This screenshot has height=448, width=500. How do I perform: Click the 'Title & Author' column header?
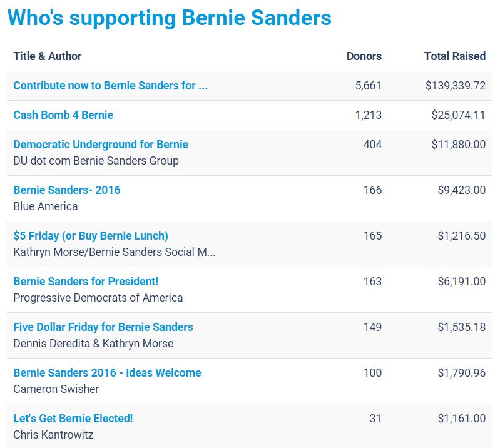coord(48,56)
